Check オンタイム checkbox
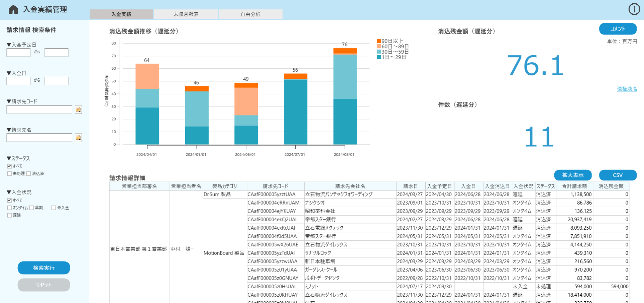644x303 pixels. (9, 208)
